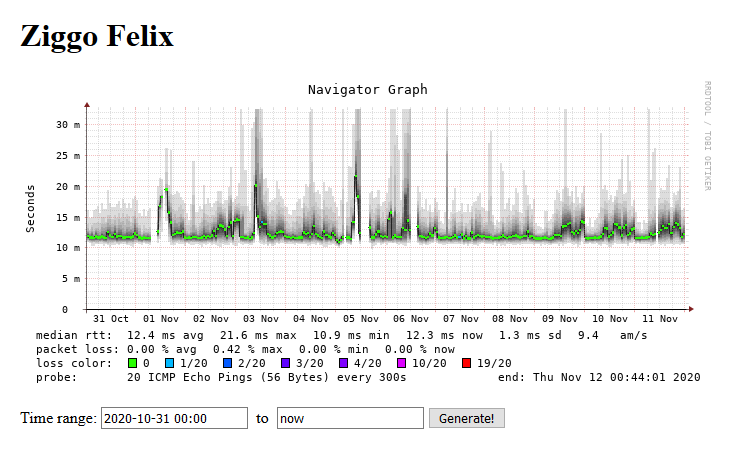The image size is (753, 452).
Task: Focus the end time field containing 'now'
Action: (x=350, y=418)
